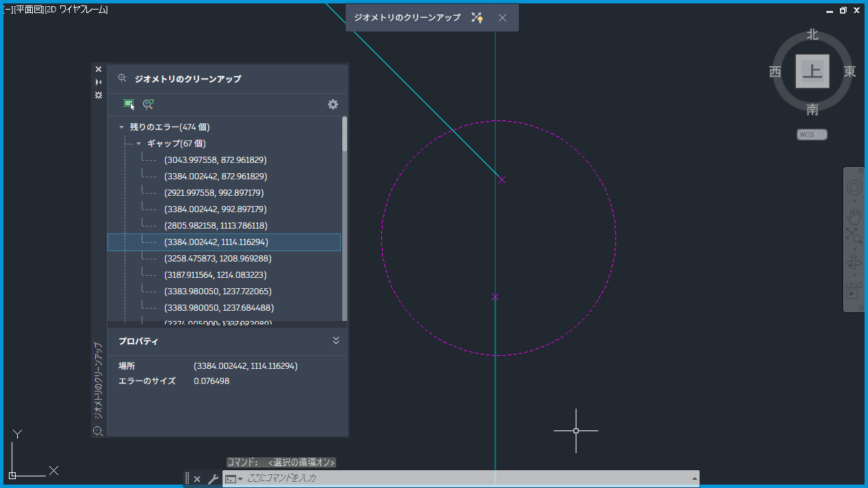868x488 pixels.
Task: Collapse the プロパティ section chevron
Action: (335, 341)
